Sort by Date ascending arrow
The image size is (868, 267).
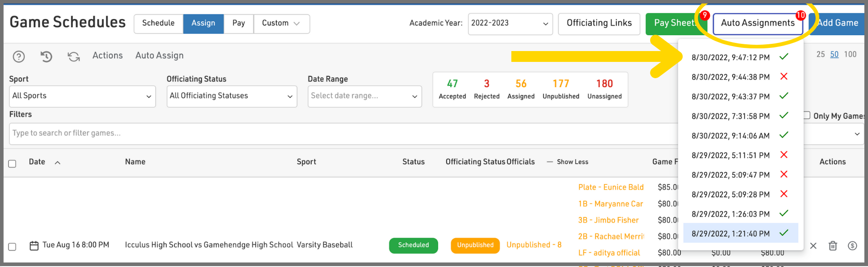(57, 163)
